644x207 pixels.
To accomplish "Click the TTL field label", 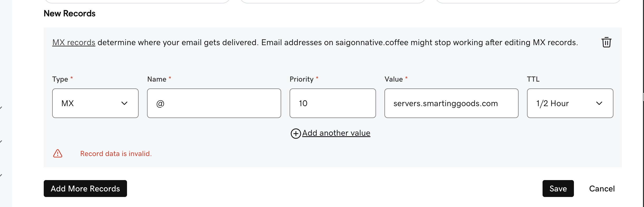I will point(533,79).
